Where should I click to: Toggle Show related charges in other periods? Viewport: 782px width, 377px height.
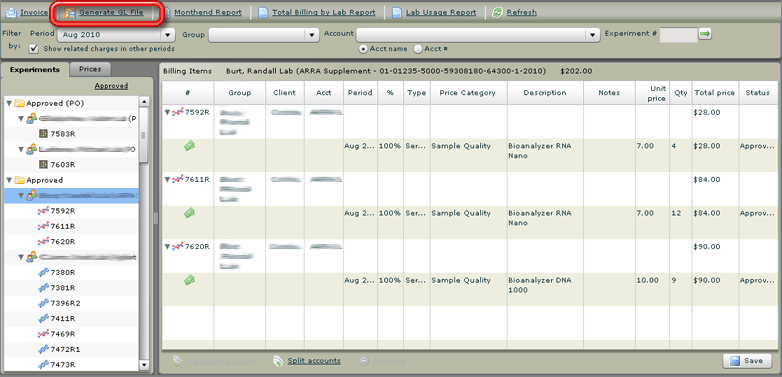click(x=34, y=49)
